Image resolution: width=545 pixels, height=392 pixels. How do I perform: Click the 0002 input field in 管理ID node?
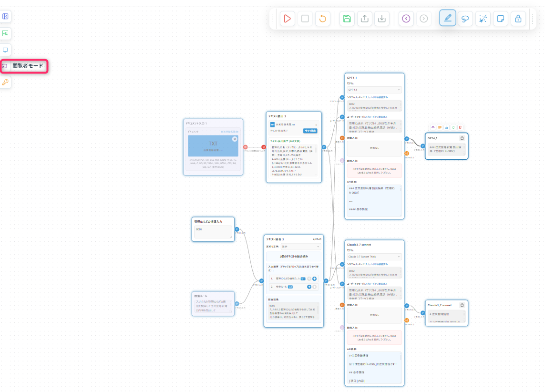(x=213, y=232)
